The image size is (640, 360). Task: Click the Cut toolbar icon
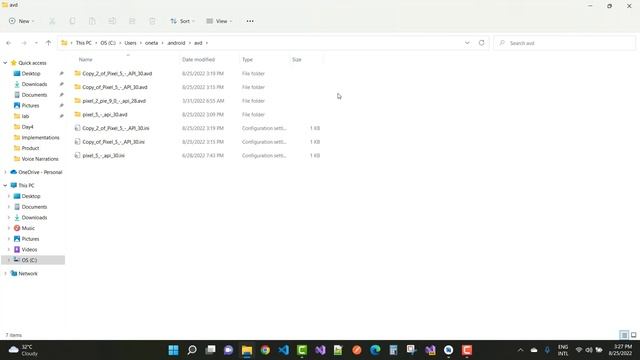point(52,21)
